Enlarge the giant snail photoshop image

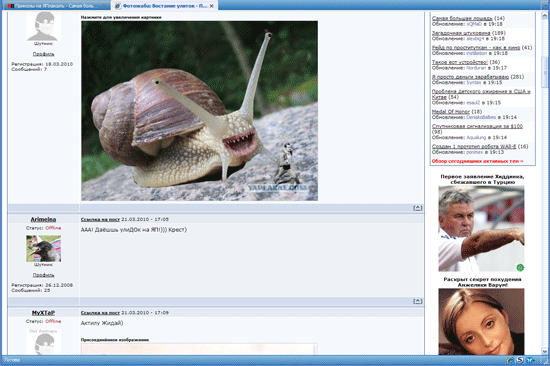point(200,111)
